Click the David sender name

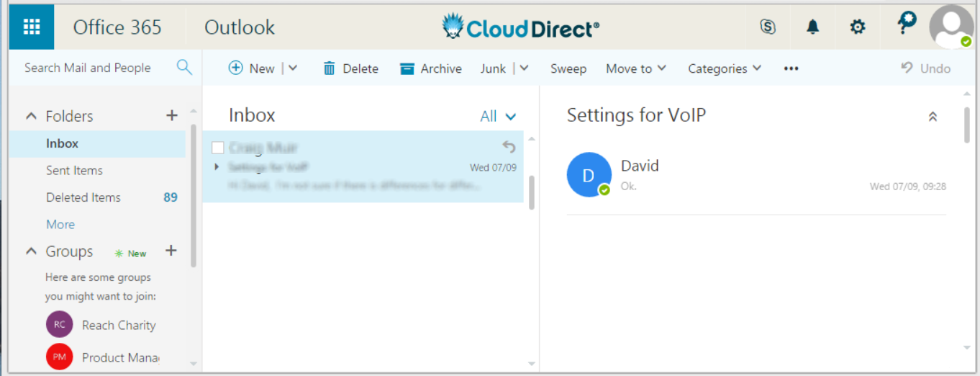tap(640, 166)
